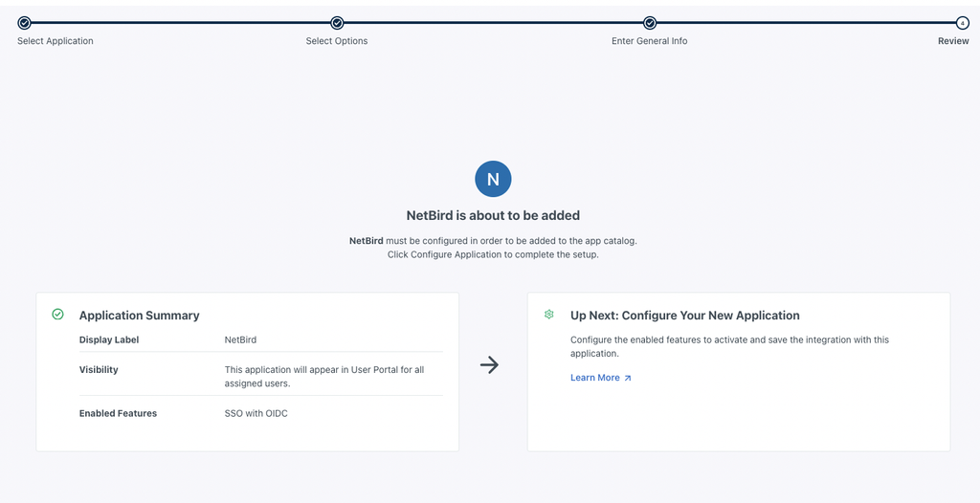
Task: Click the external link icon after Learn More
Action: coord(628,378)
